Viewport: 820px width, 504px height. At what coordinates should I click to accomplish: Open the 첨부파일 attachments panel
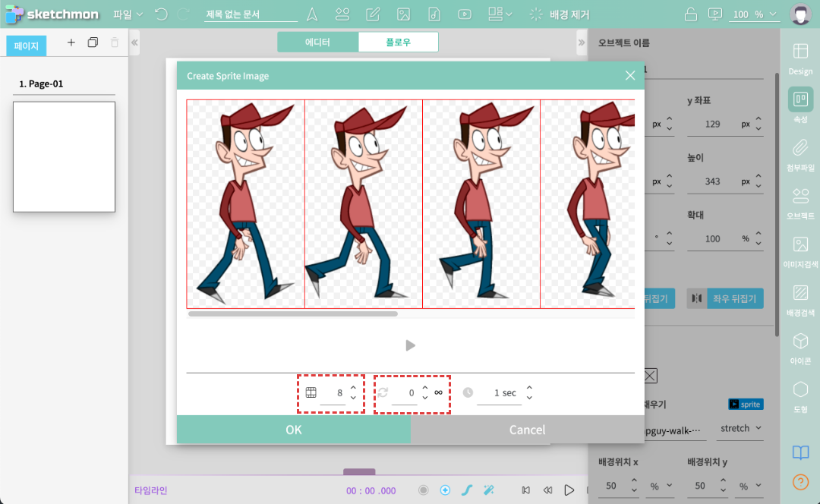[x=800, y=156]
